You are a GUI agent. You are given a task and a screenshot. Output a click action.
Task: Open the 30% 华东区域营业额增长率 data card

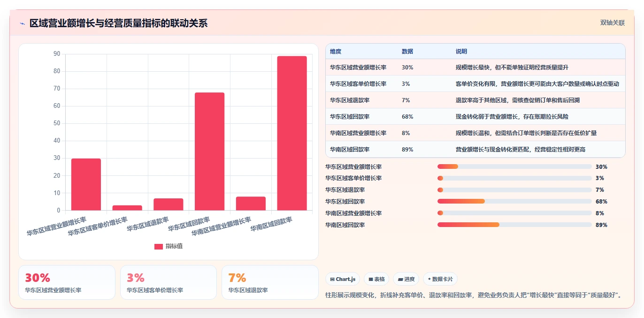coord(67,282)
